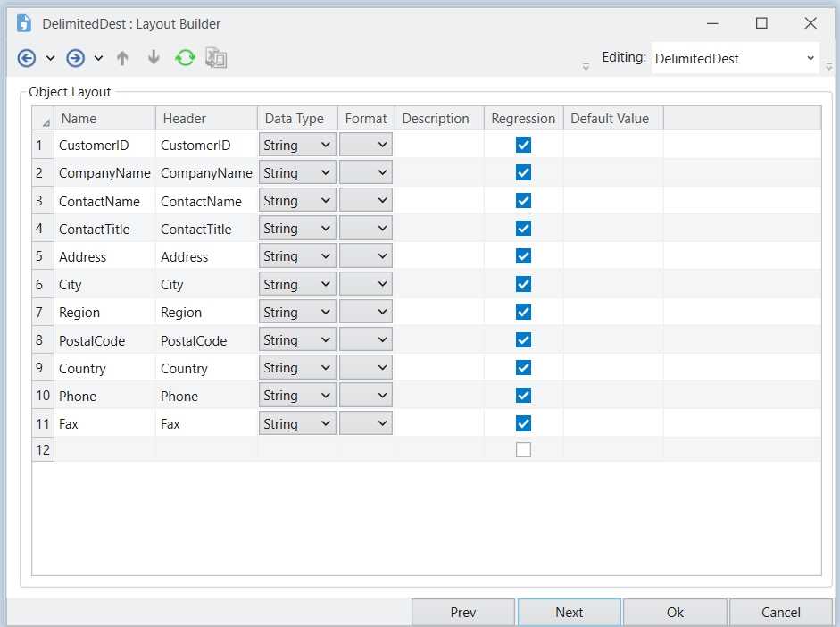Select the Regression column header
This screenshot has width=840, height=627.
(523, 119)
